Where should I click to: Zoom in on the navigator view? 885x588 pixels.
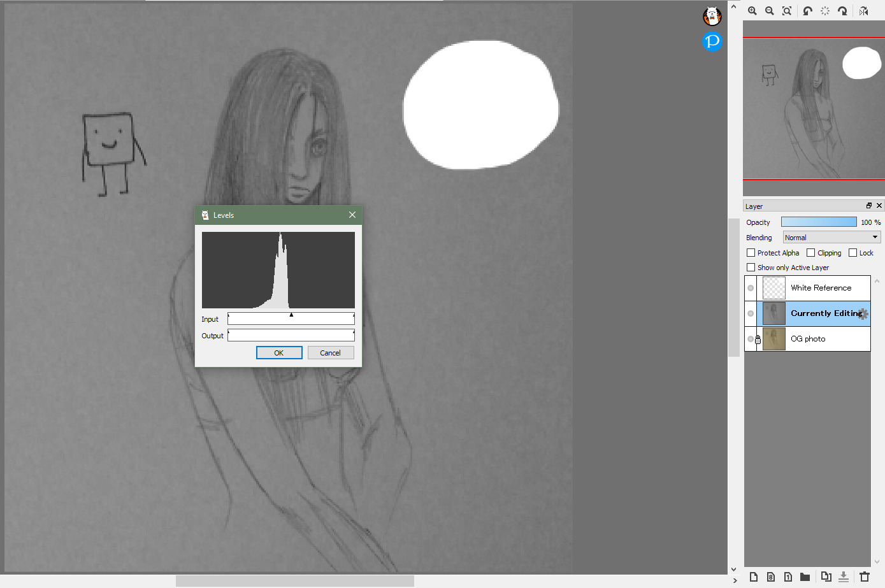point(752,11)
